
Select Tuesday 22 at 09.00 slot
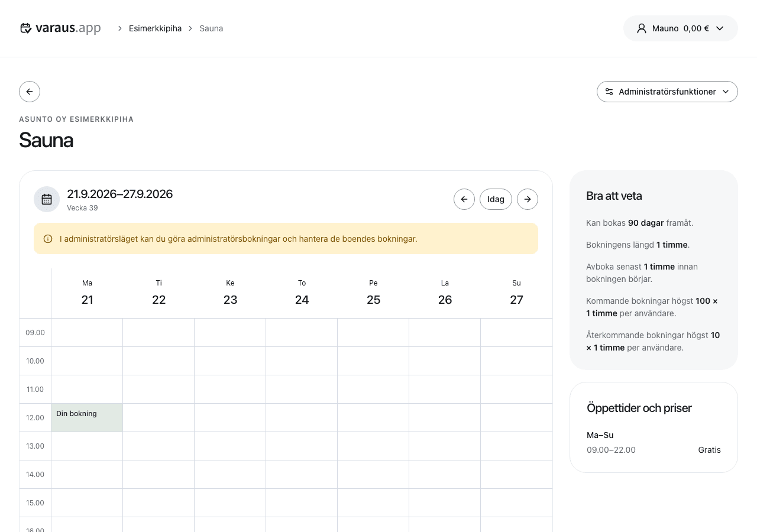click(158, 333)
